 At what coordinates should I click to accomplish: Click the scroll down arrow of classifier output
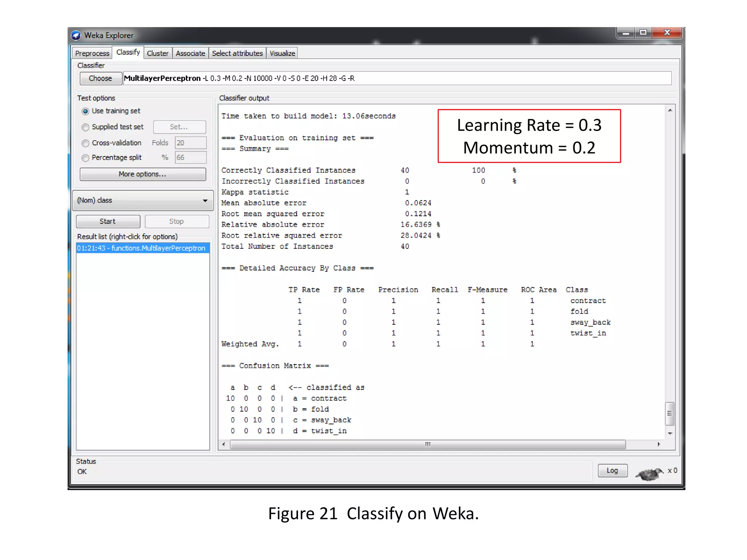coord(670,433)
